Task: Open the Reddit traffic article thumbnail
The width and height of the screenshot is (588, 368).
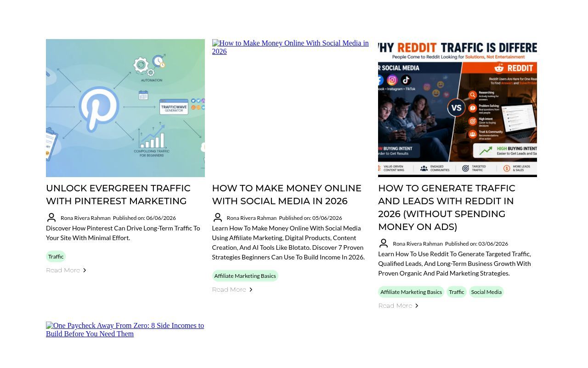Action: point(458,108)
